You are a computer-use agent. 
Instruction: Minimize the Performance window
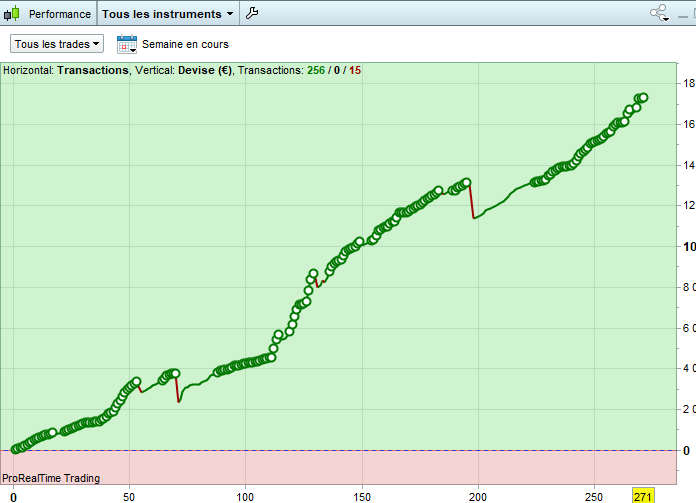683,16
